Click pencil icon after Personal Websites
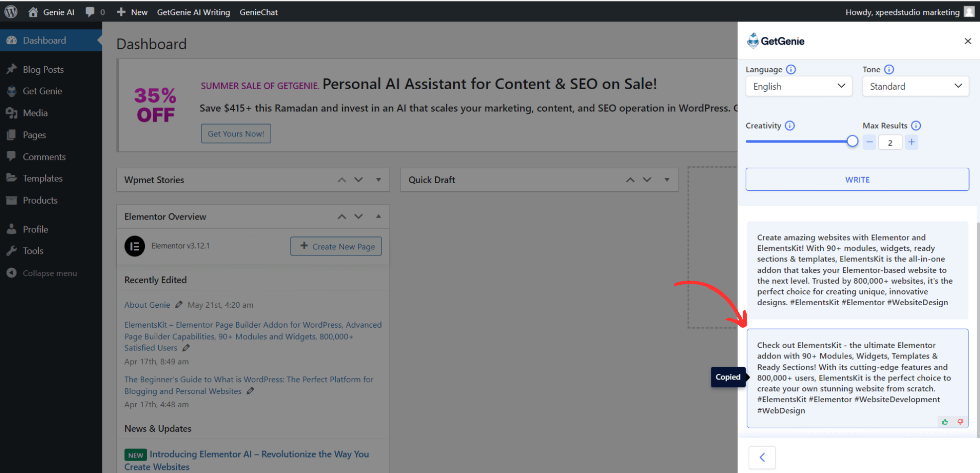 pos(250,391)
